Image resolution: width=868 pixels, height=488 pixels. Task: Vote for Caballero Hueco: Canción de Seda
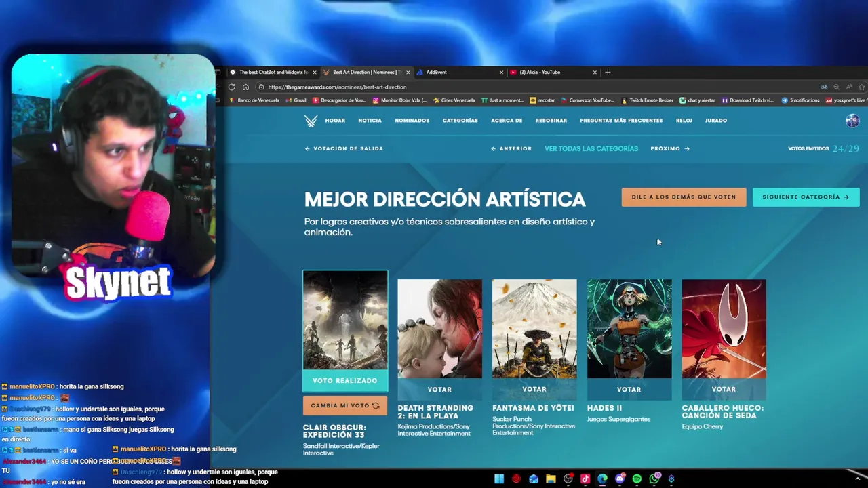click(x=724, y=390)
